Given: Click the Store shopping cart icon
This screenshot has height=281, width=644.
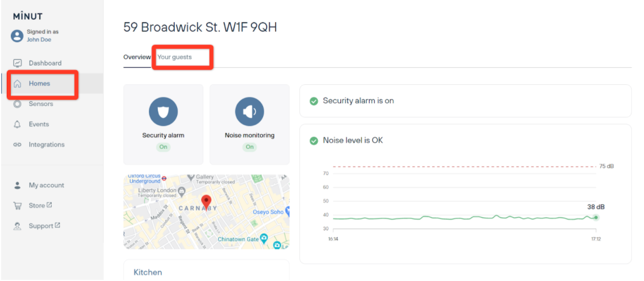Looking at the screenshot, I should click(18, 206).
